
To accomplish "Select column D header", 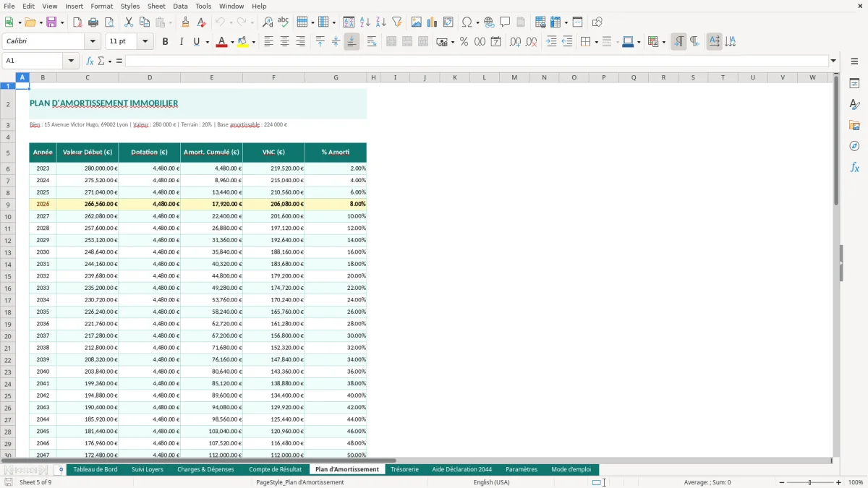I will [150, 77].
